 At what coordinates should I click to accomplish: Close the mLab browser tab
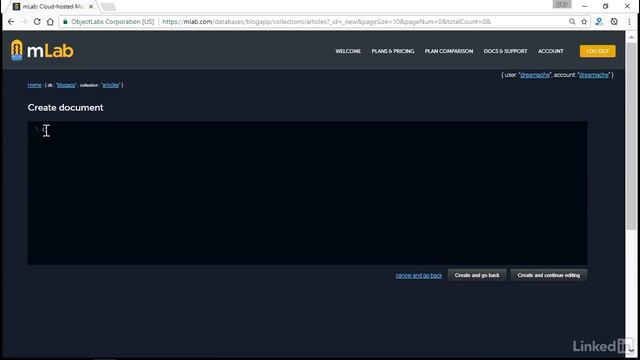tap(91, 7)
